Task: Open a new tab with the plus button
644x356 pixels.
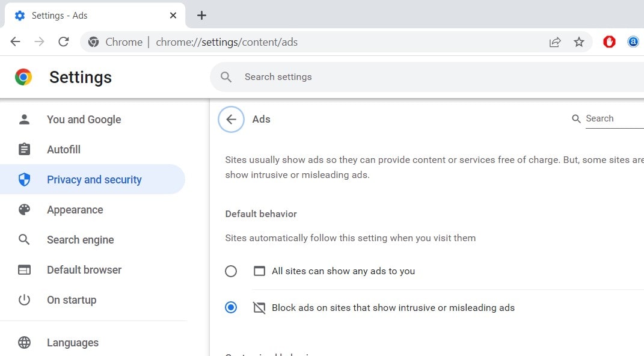Action: [x=201, y=16]
